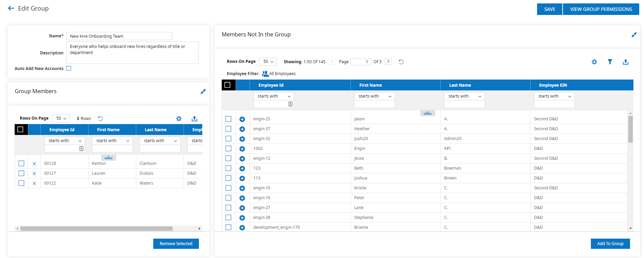Check the row for employee 00122
Image resolution: width=644 pixels, height=258 pixels.
pos(21,183)
